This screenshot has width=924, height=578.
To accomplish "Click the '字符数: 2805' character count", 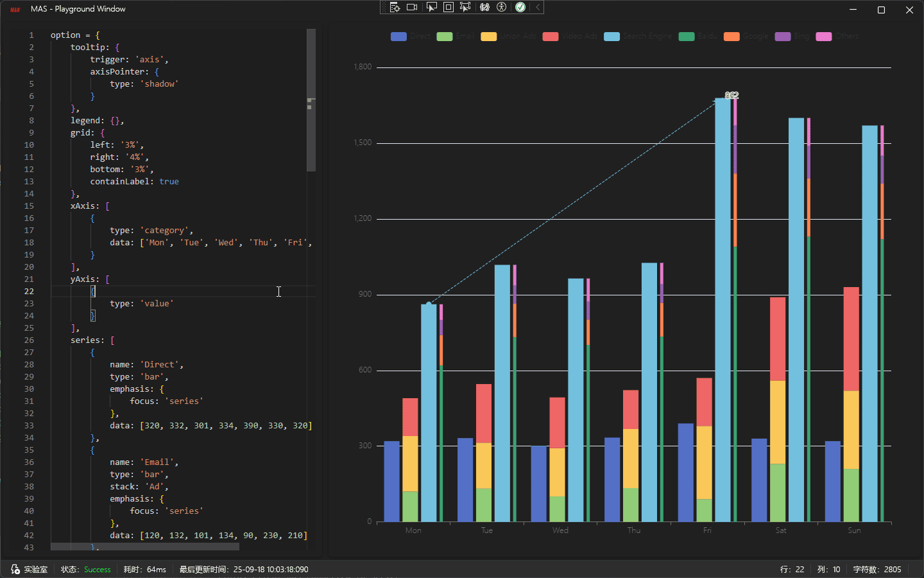I will [x=877, y=570].
